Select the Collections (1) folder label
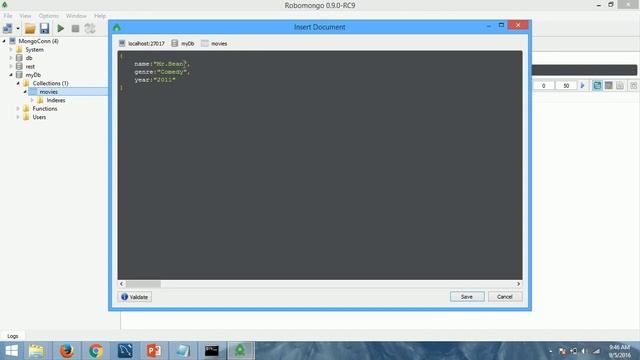The height and width of the screenshot is (360, 640). [50, 83]
